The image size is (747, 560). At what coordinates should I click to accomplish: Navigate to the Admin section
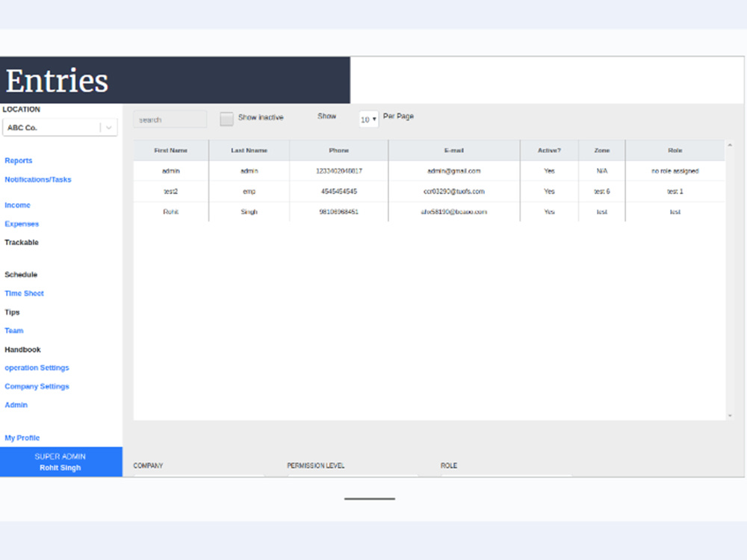coord(16,405)
